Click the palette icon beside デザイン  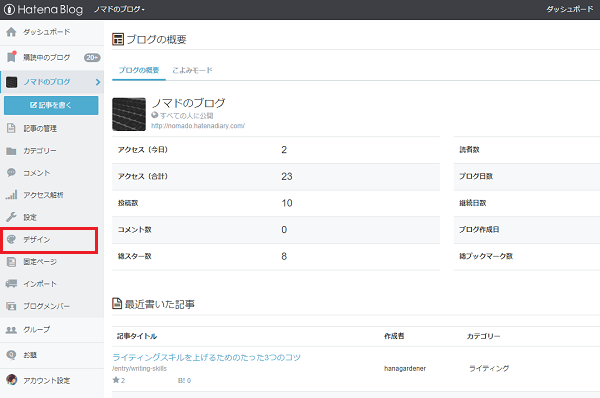tap(11, 239)
